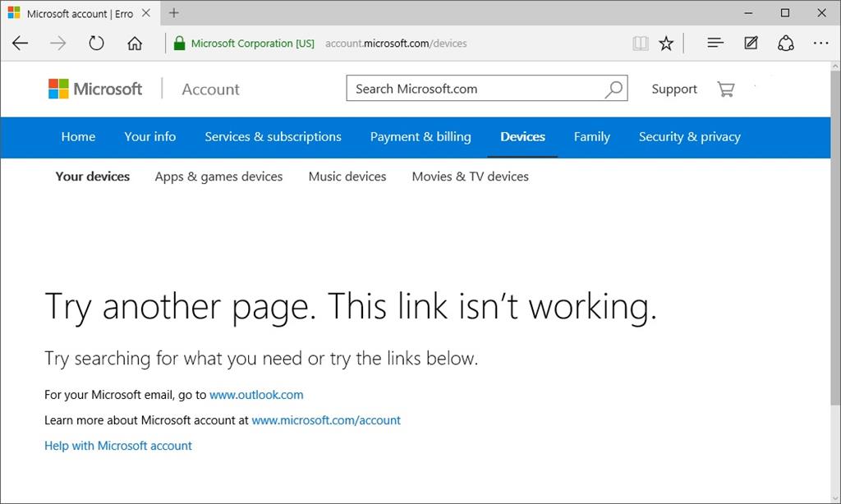This screenshot has width=841, height=504.
Task: Click the address bar URL
Action: point(396,44)
